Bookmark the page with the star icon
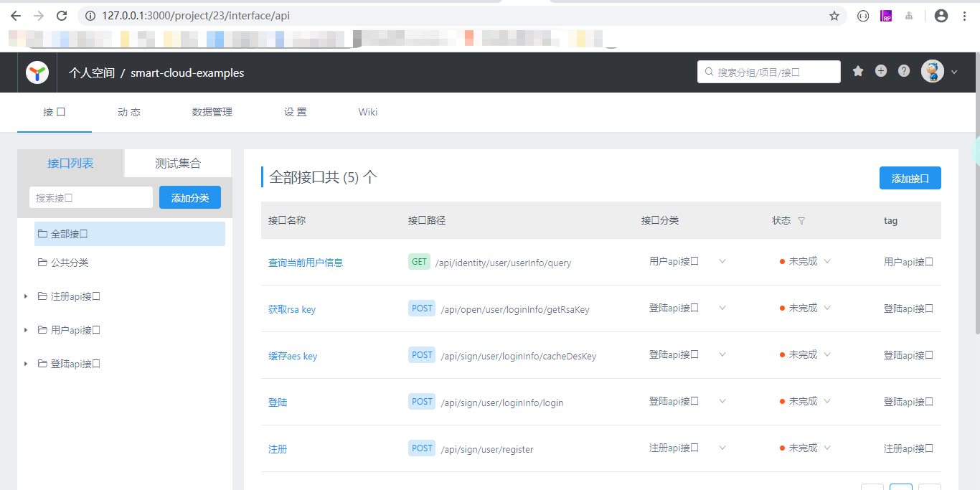 point(834,16)
